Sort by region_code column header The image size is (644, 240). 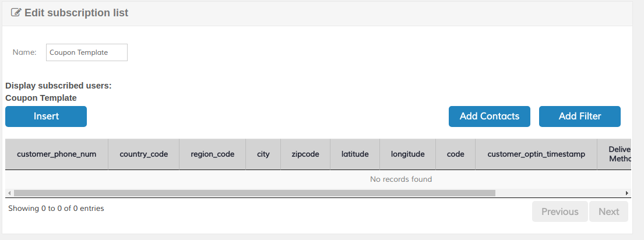click(212, 154)
